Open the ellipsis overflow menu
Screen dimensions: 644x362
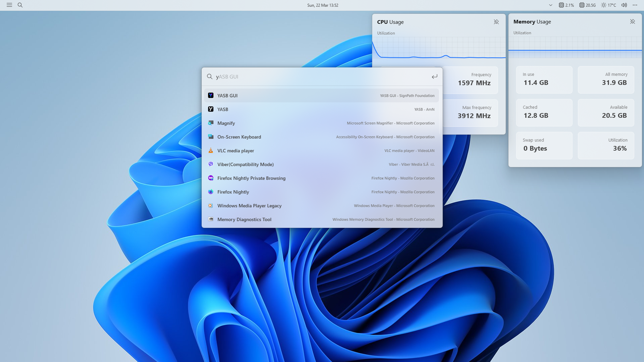635,5
